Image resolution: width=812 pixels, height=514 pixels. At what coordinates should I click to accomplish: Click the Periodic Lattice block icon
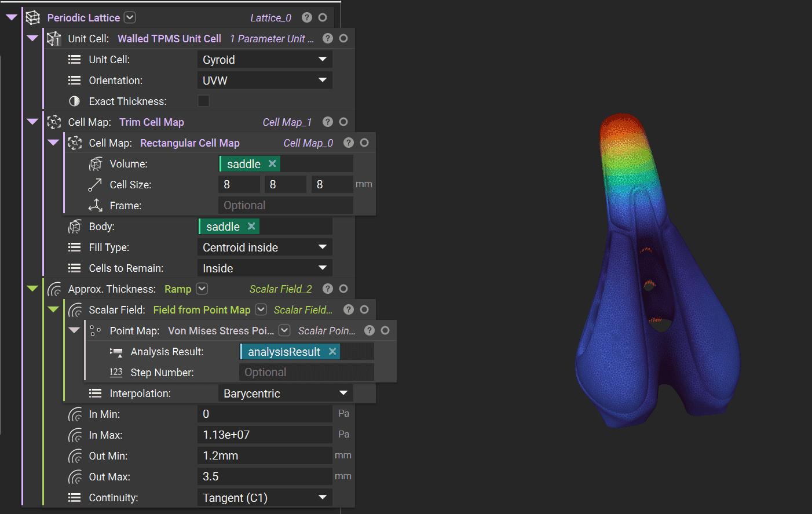[33, 18]
